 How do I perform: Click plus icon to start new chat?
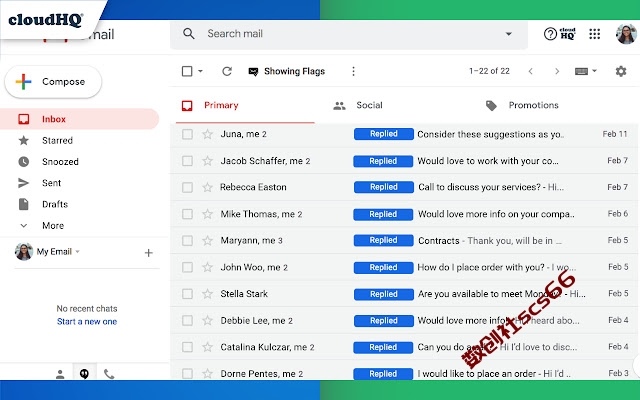click(x=149, y=253)
